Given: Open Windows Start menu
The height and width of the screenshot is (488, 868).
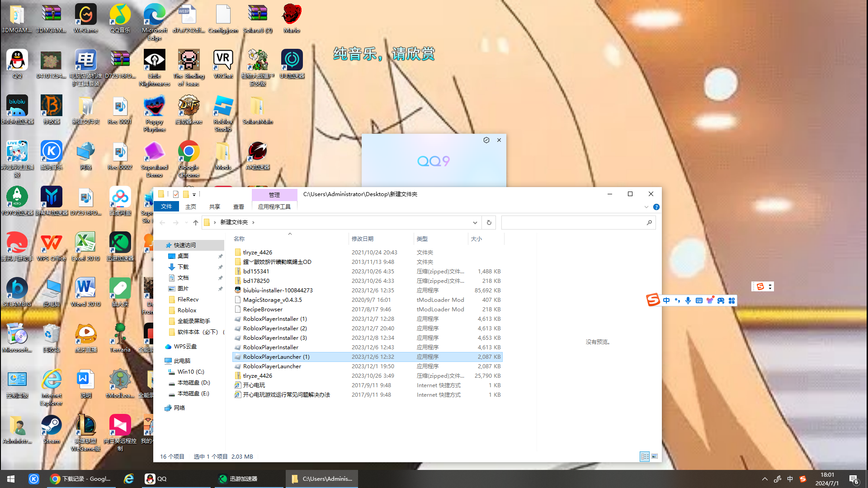Looking at the screenshot, I should (11, 479).
